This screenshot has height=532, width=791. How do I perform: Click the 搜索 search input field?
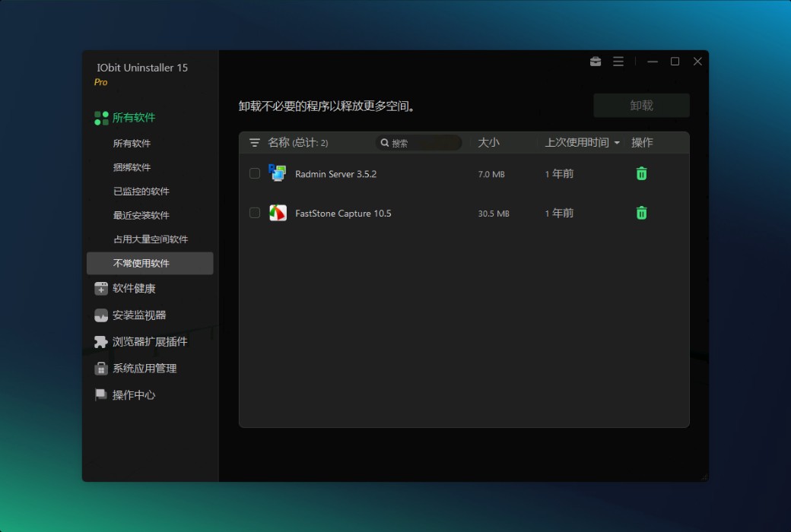pos(419,143)
